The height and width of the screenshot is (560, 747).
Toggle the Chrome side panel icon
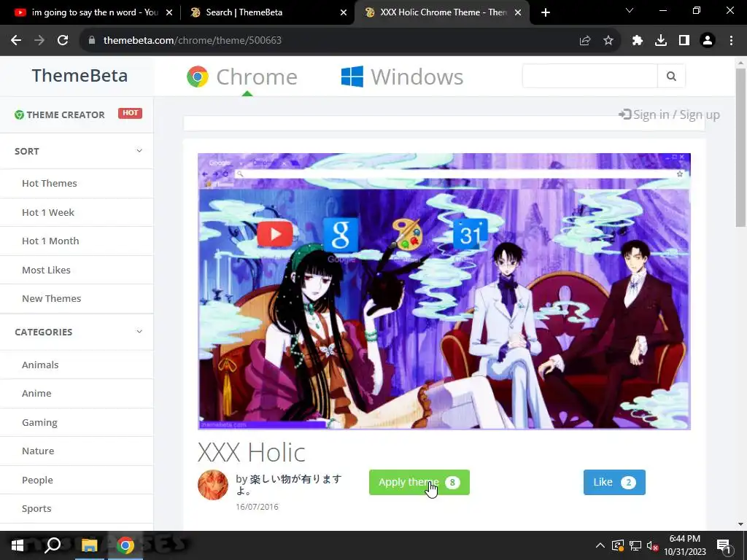click(684, 41)
